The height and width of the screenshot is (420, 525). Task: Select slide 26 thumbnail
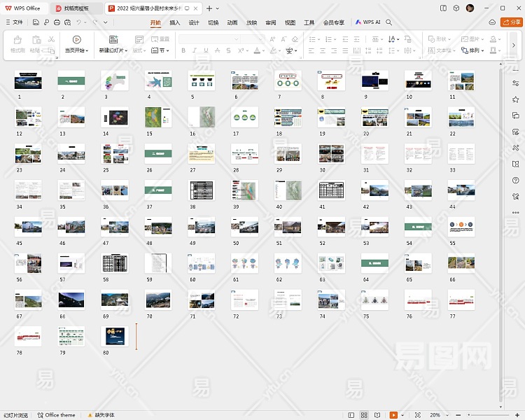158,153
